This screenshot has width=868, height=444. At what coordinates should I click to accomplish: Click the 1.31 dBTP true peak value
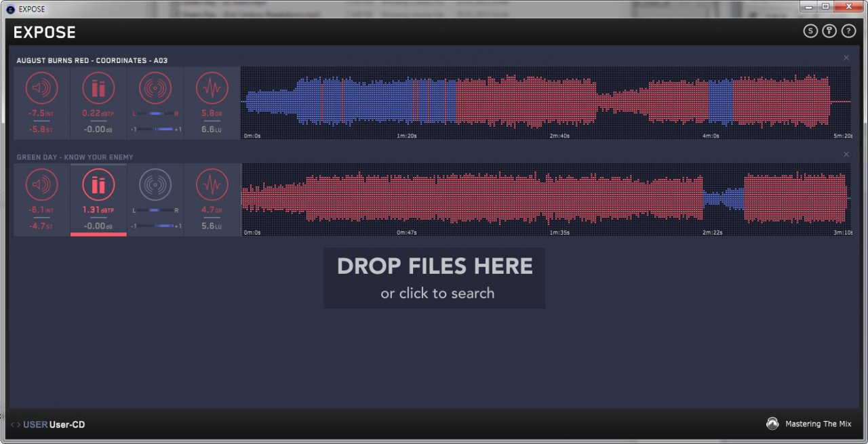click(x=99, y=210)
